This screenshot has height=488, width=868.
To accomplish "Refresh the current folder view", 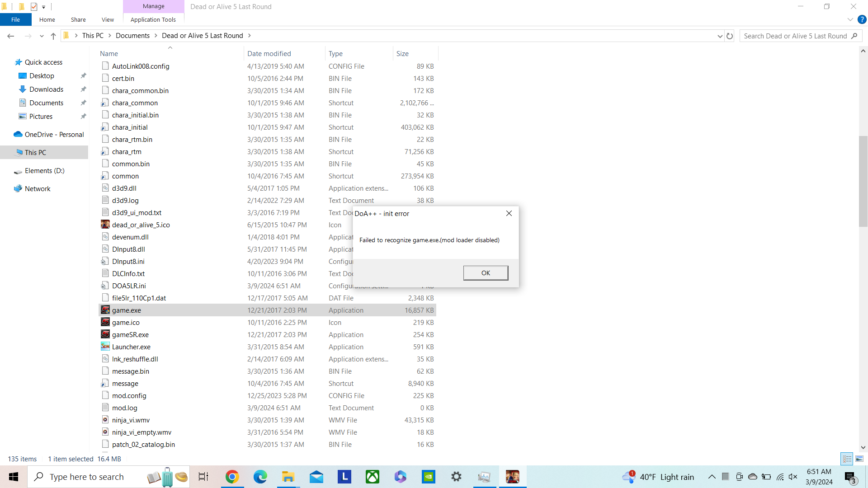I will (730, 36).
